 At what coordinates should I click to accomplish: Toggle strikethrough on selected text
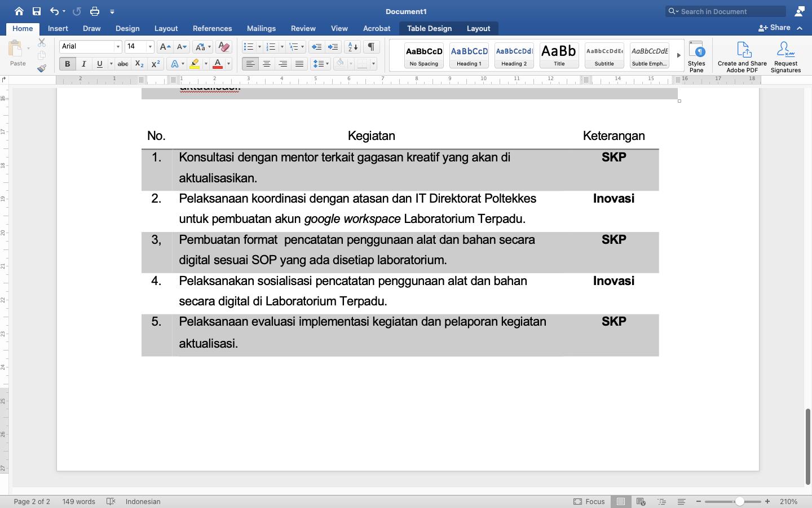(123, 64)
